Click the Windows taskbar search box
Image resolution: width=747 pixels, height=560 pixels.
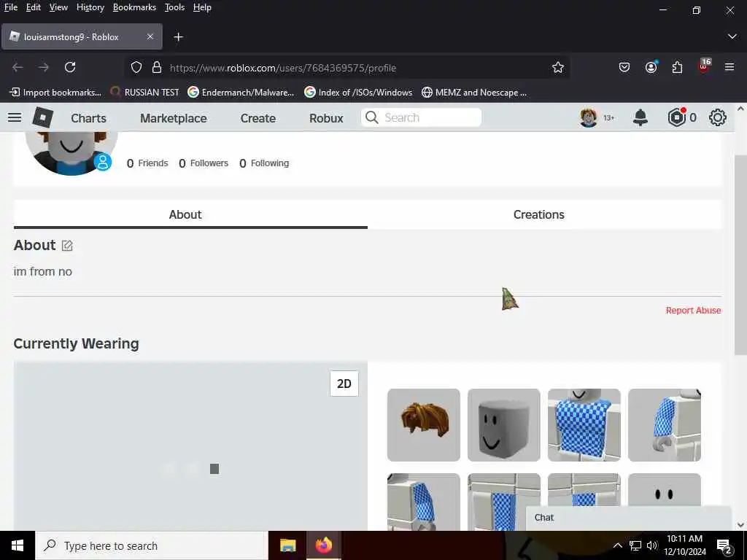point(152,545)
